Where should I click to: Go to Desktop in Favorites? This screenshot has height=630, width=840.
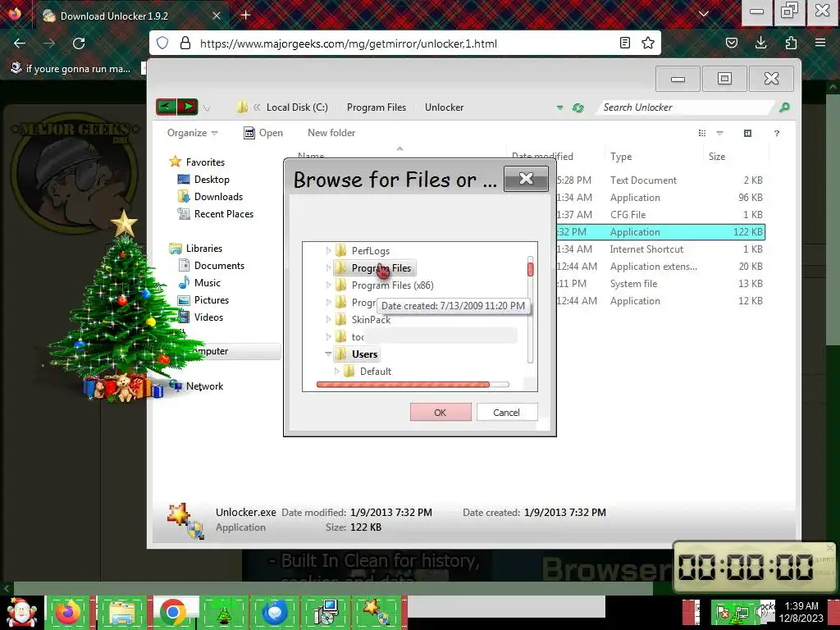pyautogui.click(x=212, y=180)
